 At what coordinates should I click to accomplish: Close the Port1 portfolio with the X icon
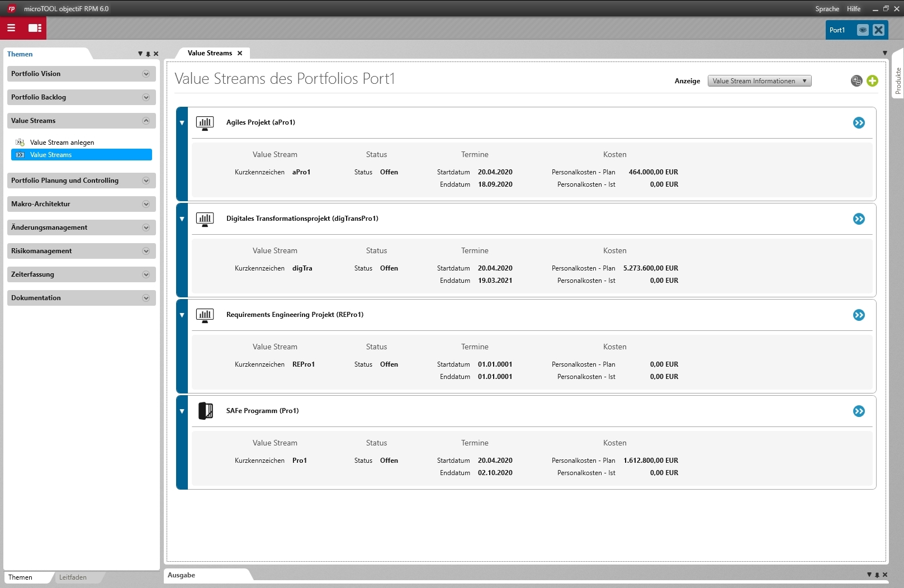(879, 30)
